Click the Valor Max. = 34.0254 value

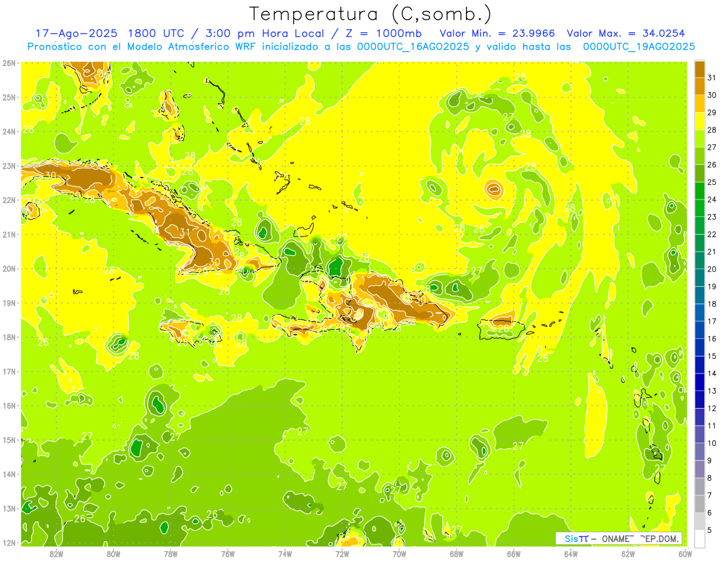626,33
